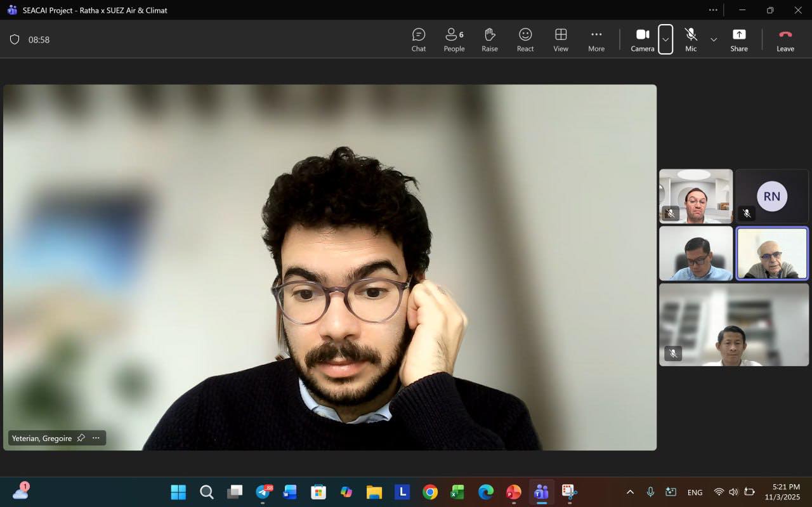Unpin Yeterian, Gregoire's video
The image size is (812, 507).
81,438
